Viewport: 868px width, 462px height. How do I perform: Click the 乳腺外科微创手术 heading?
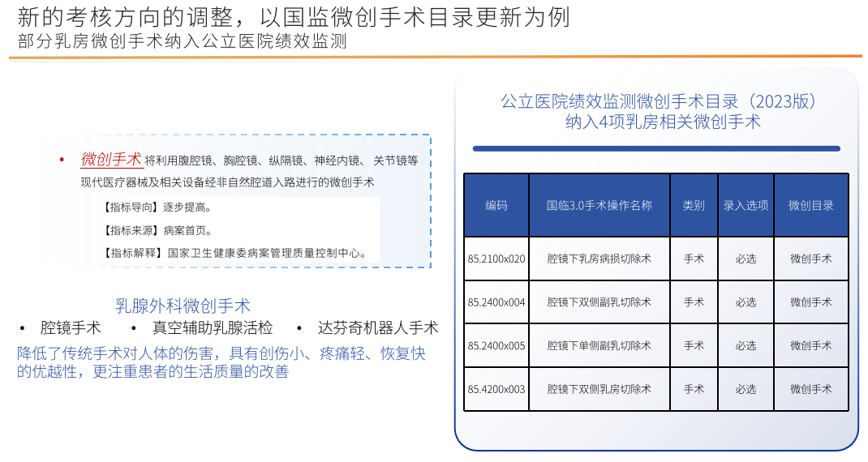(x=183, y=306)
